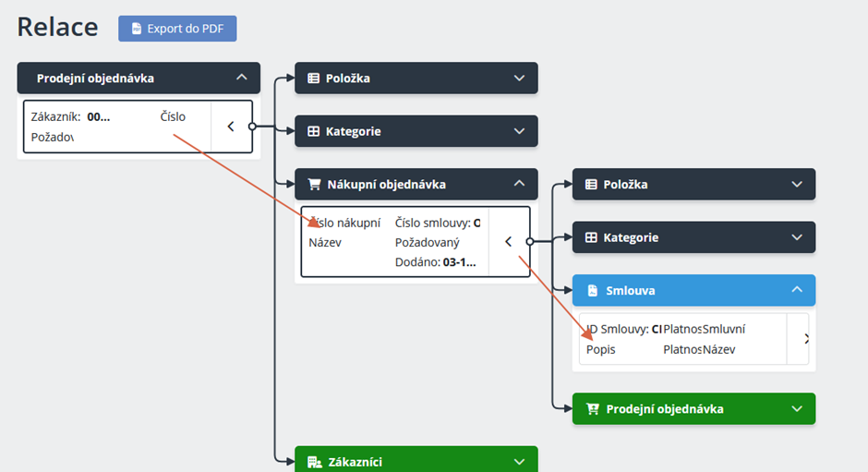Collapse the blue Smlouva panel
The image size is (868, 472).
797,290
